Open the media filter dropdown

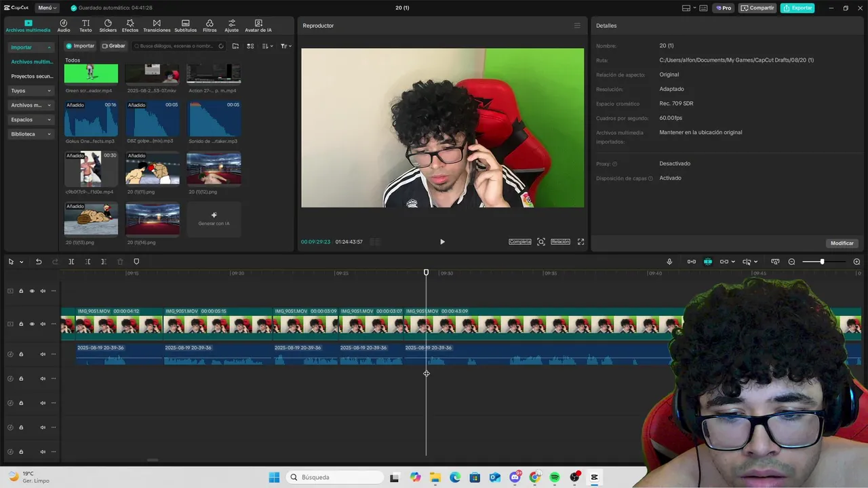[x=286, y=46]
